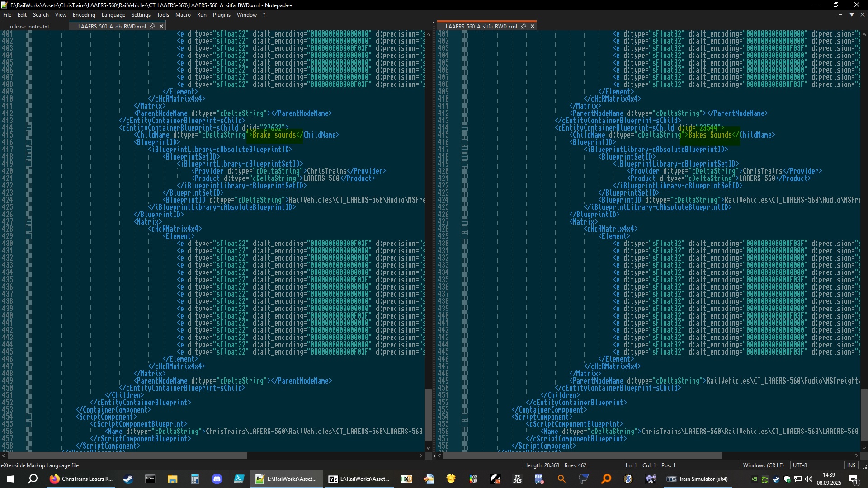Image resolution: width=868 pixels, height=488 pixels.
Task: Open File Explorer from the taskbar
Action: tap(172, 479)
